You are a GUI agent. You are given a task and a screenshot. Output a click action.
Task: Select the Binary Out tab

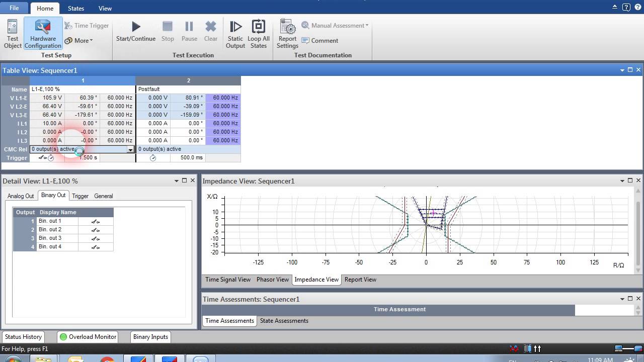pyautogui.click(x=53, y=196)
